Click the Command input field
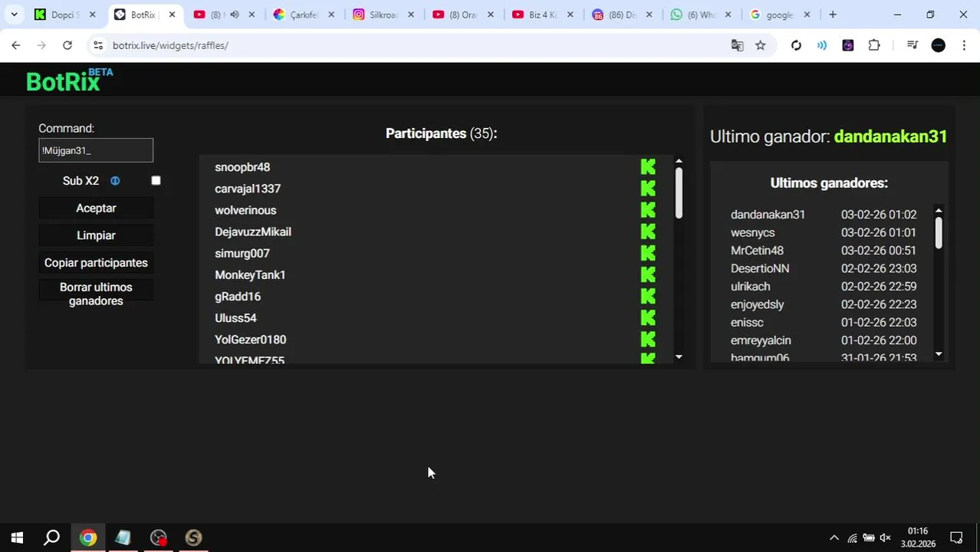 [x=96, y=150]
